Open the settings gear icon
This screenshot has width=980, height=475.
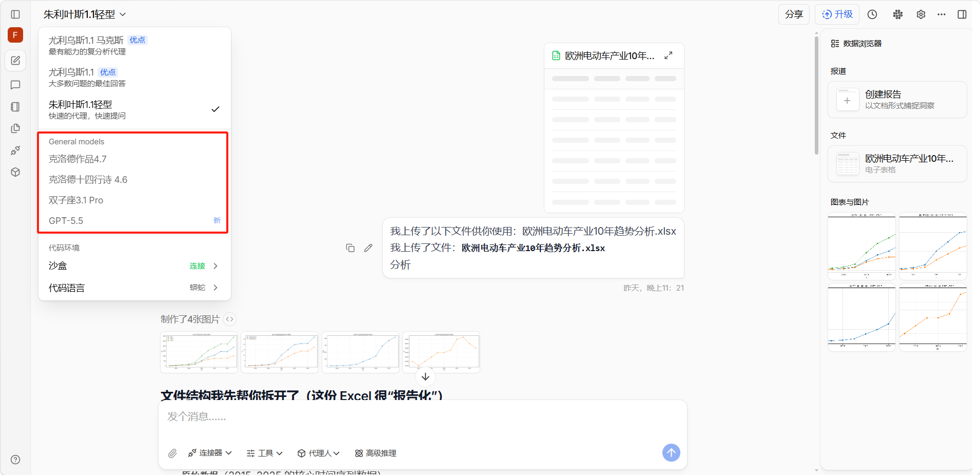pyautogui.click(x=921, y=14)
